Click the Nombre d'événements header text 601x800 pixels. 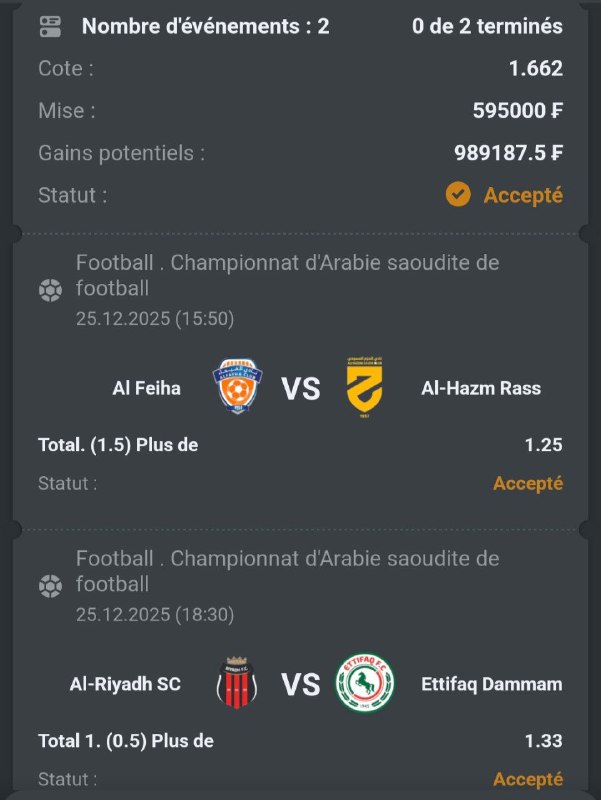(x=205, y=27)
